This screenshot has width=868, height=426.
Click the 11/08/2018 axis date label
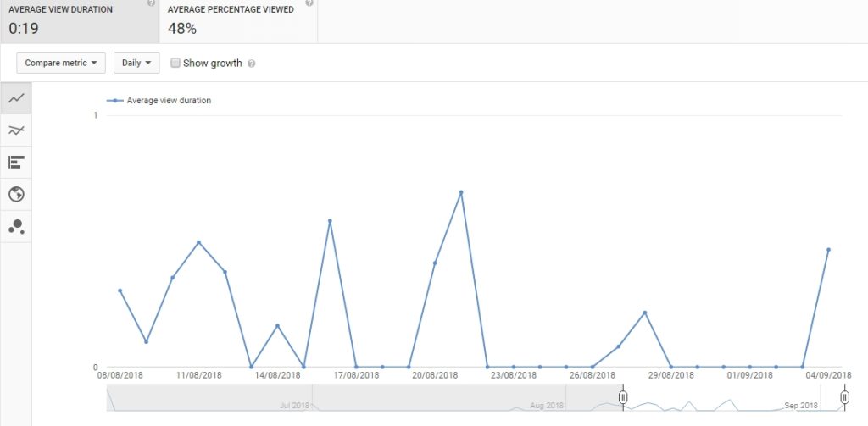198,375
